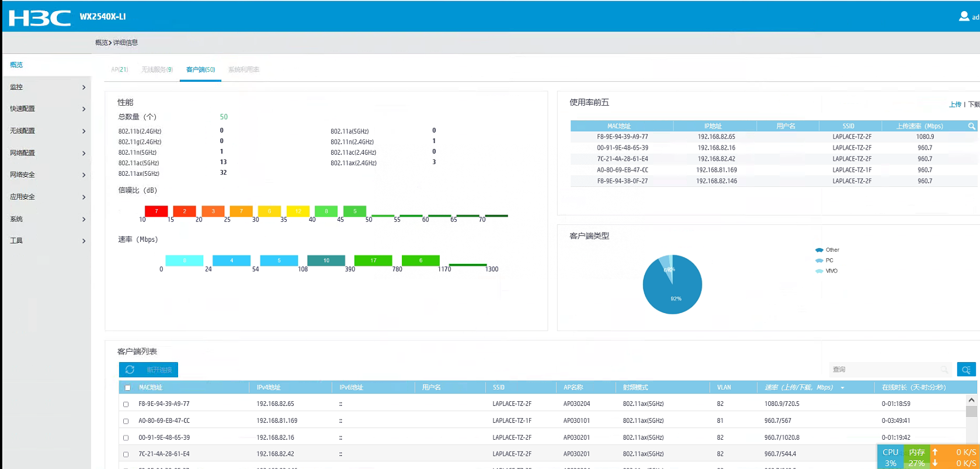The height and width of the screenshot is (469, 980).
Task: Expand the 网络安全 sidebar menu
Action: tap(47, 175)
